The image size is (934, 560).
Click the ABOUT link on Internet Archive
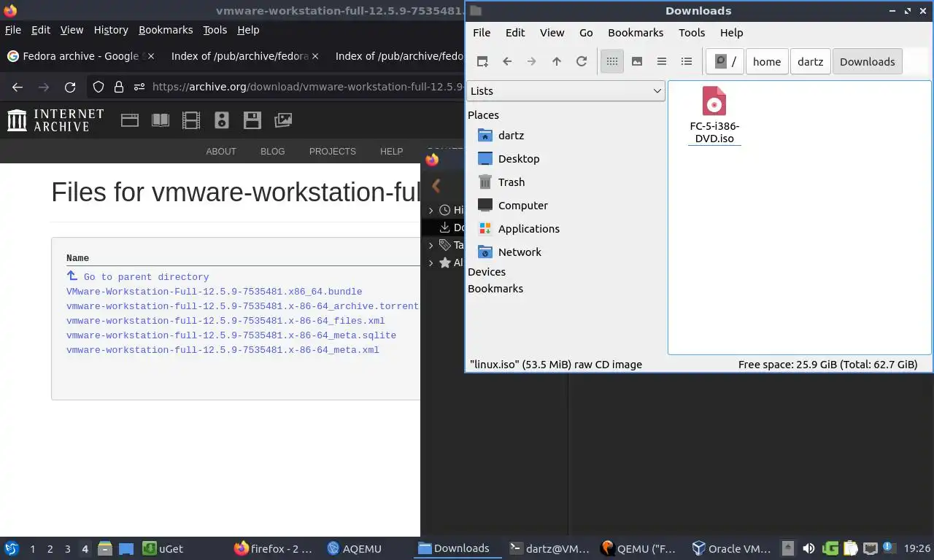[221, 152]
